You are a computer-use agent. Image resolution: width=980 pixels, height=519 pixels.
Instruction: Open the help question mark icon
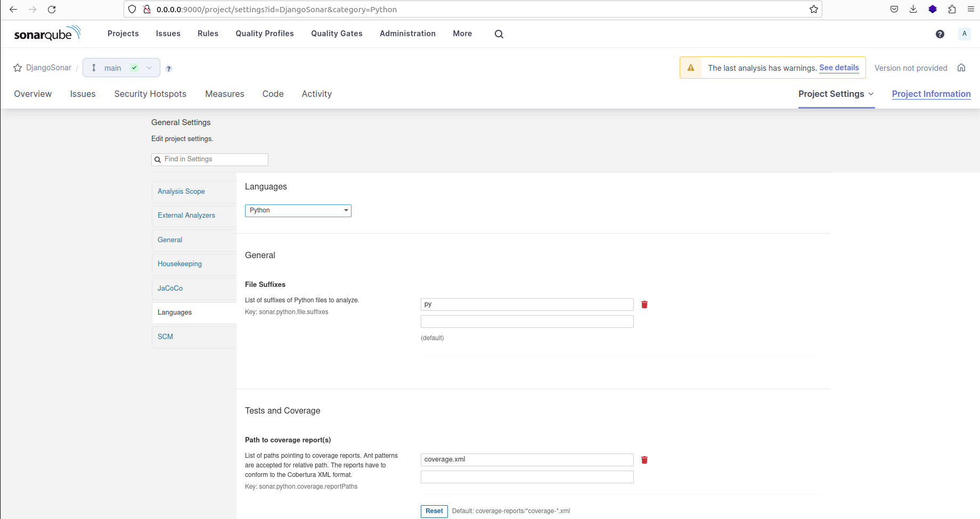click(x=940, y=34)
